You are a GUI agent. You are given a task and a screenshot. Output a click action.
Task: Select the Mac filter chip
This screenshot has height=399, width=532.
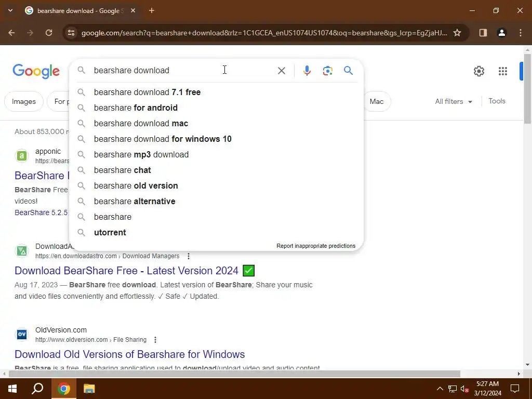click(377, 101)
